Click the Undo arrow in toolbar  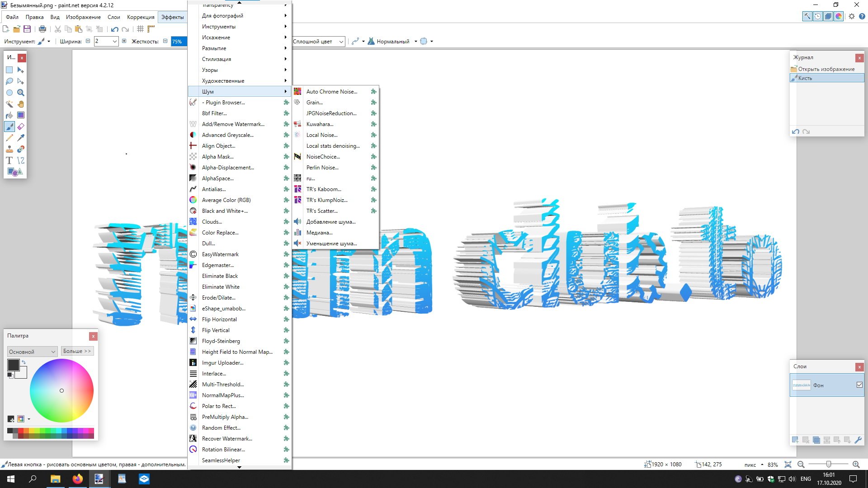tap(115, 29)
